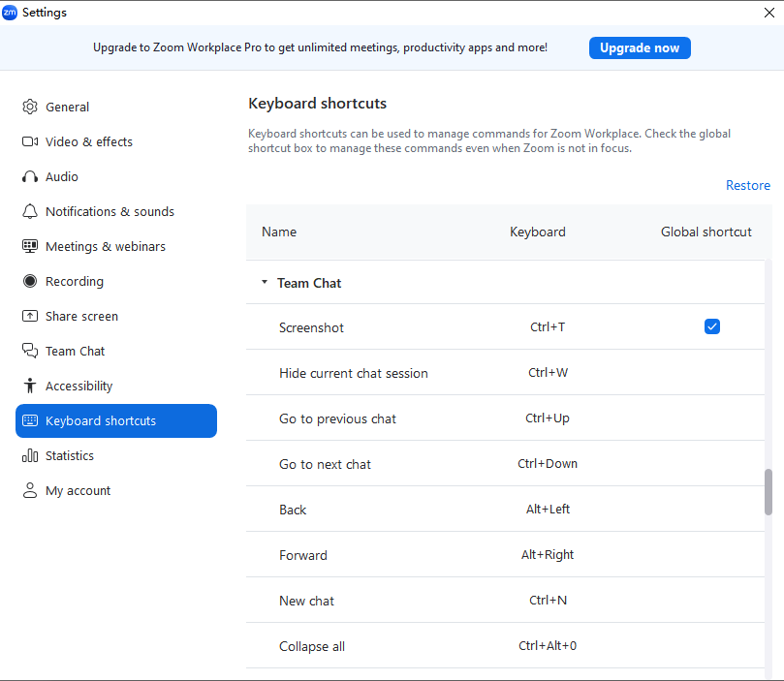Click the Upgrade now button
The height and width of the screenshot is (681, 784).
point(640,48)
